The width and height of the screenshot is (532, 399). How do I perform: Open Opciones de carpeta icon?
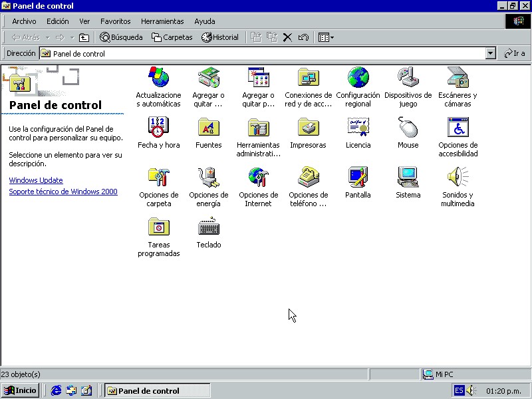click(x=158, y=177)
